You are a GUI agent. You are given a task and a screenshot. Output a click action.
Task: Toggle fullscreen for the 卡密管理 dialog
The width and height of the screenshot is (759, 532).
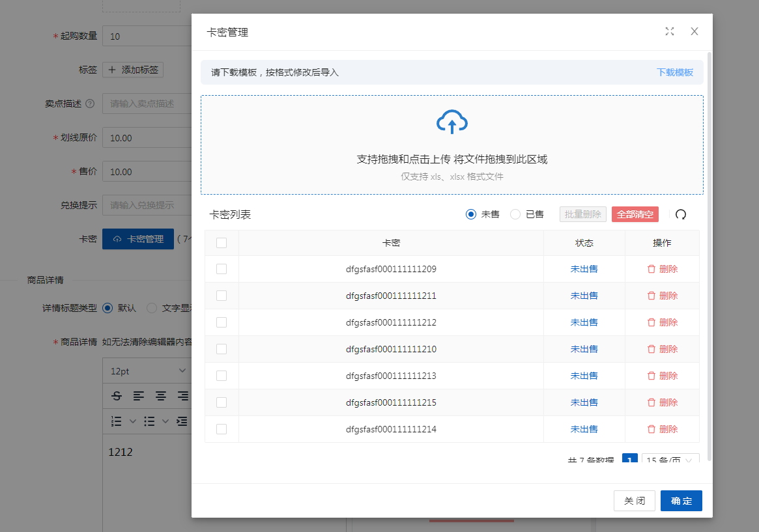click(x=669, y=31)
